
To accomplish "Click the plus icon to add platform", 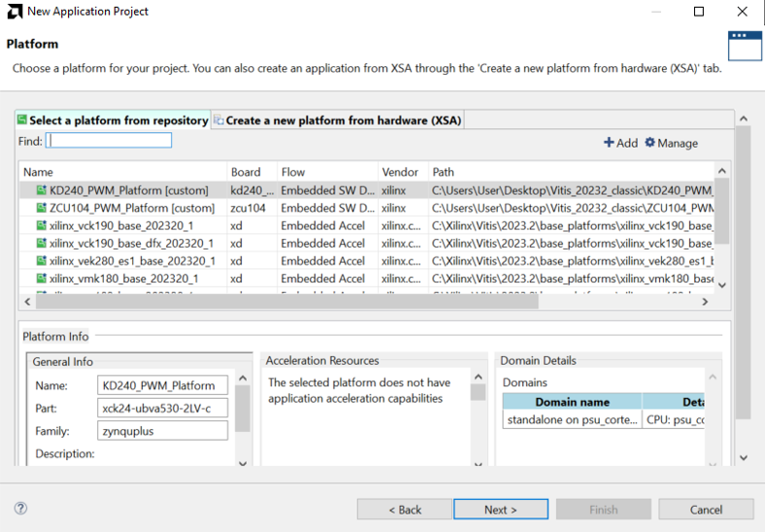I will click(x=609, y=142).
